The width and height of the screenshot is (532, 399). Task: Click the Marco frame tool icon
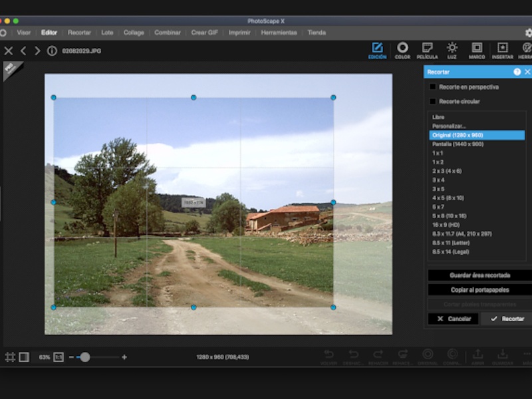pyautogui.click(x=477, y=51)
